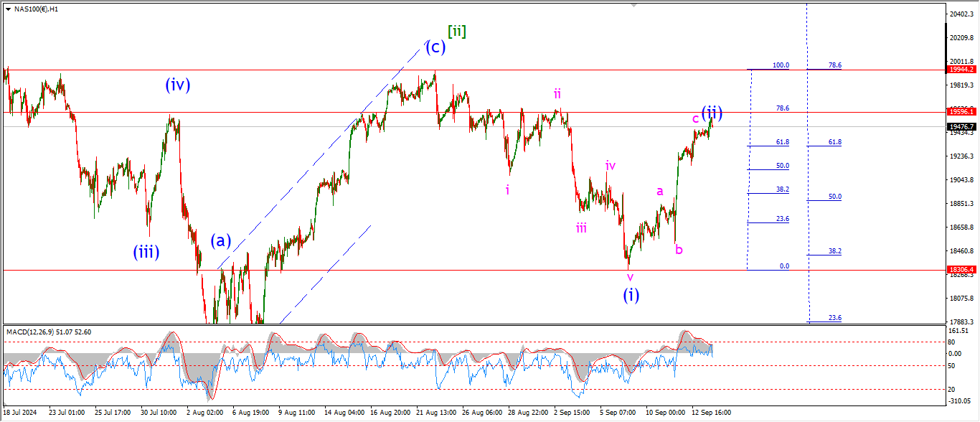This screenshot has width=980, height=422.
Task: Click the 20402.0 price scale value
Action: click(x=961, y=14)
